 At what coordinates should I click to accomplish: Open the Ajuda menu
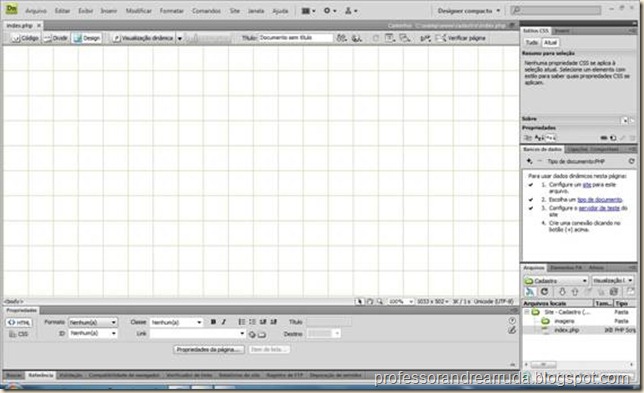[x=280, y=11]
